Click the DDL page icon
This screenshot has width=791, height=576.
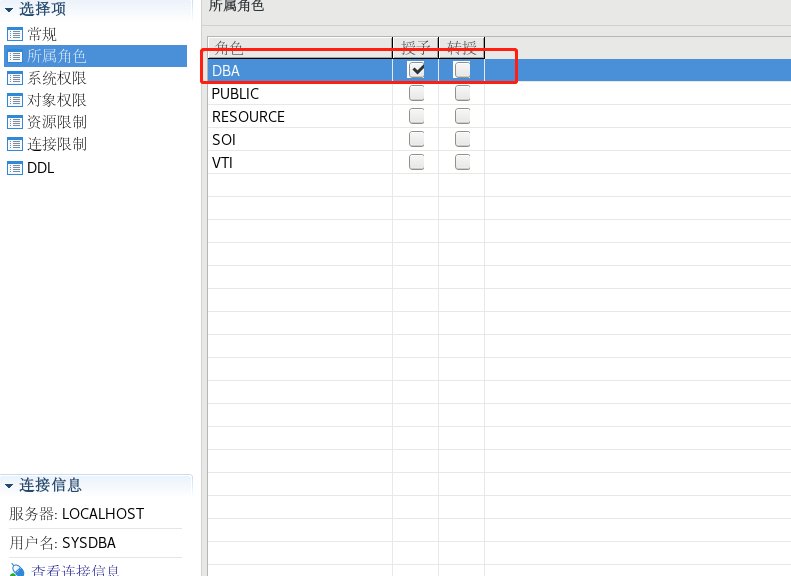coord(15,168)
